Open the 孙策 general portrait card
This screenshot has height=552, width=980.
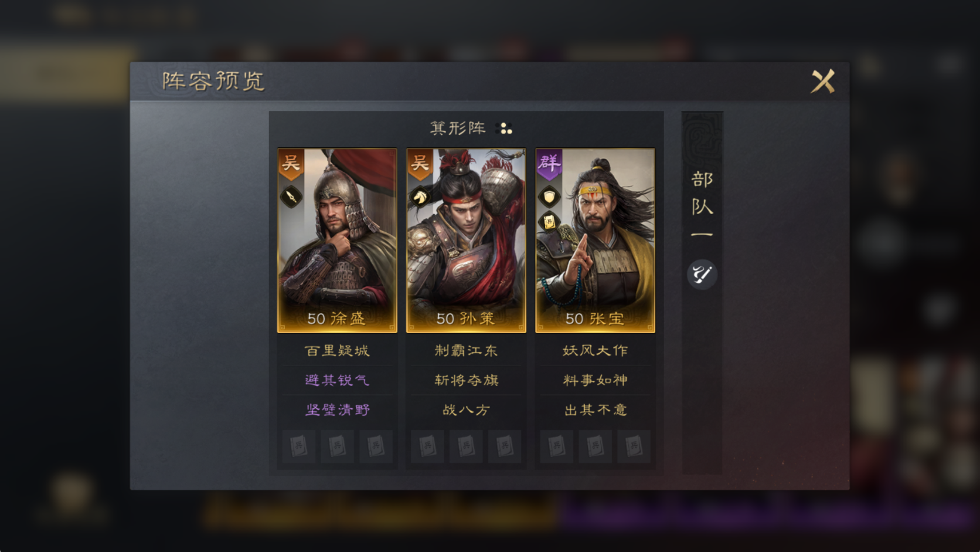pyautogui.click(x=466, y=241)
